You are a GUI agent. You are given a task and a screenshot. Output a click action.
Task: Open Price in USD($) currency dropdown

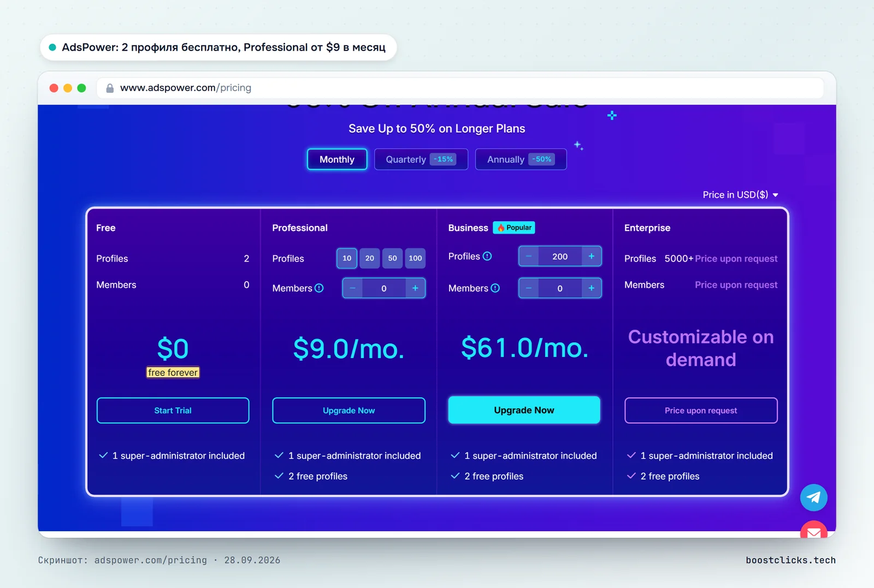[x=740, y=195]
